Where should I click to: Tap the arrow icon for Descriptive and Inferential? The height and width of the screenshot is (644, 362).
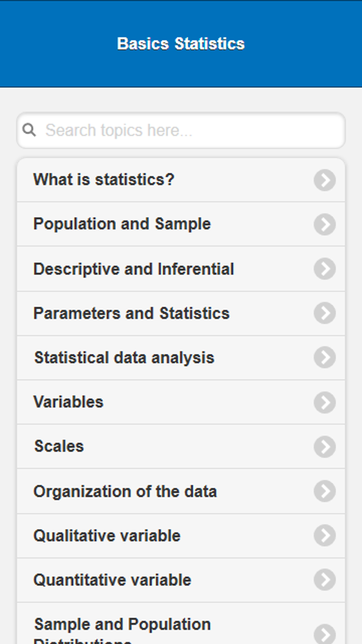[325, 269]
